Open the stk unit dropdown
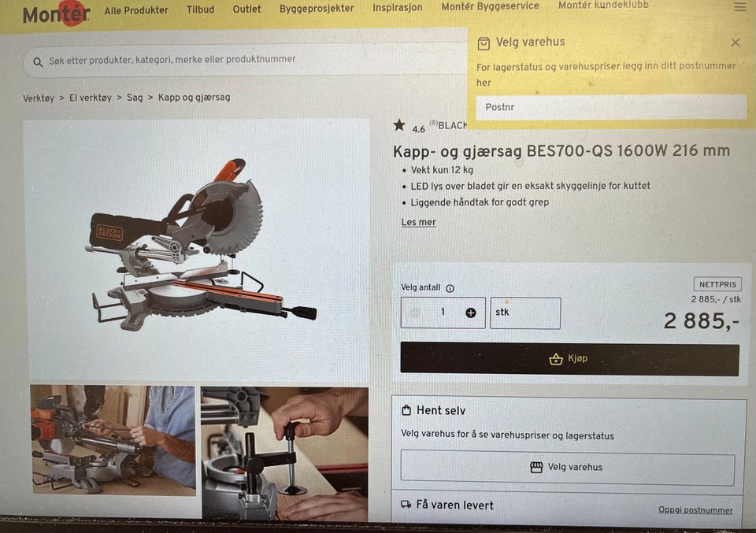The image size is (756, 533). click(525, 313)
